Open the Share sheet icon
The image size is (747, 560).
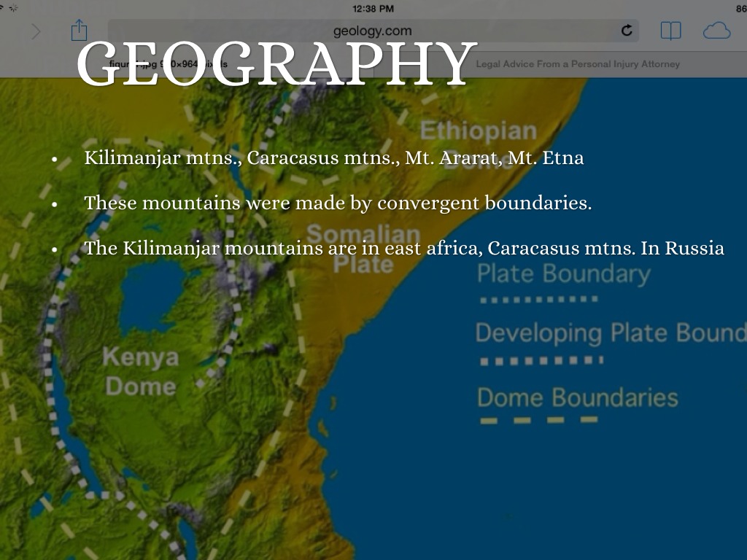click(79, 31)
